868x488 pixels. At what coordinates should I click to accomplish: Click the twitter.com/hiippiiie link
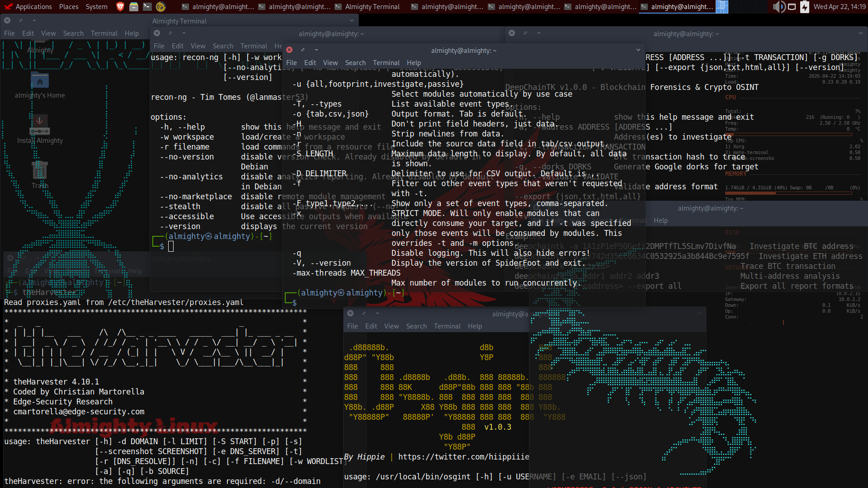463,457
